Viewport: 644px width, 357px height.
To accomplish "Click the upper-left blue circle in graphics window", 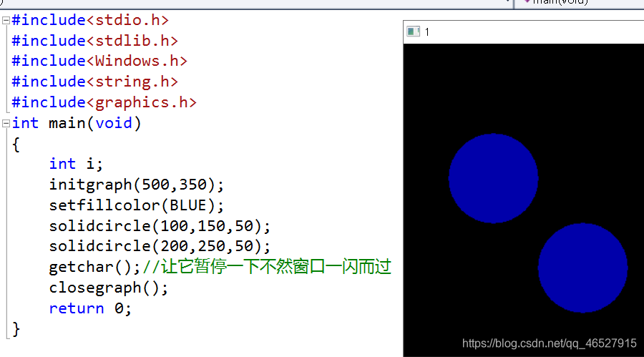I will (x=493, y=178).
